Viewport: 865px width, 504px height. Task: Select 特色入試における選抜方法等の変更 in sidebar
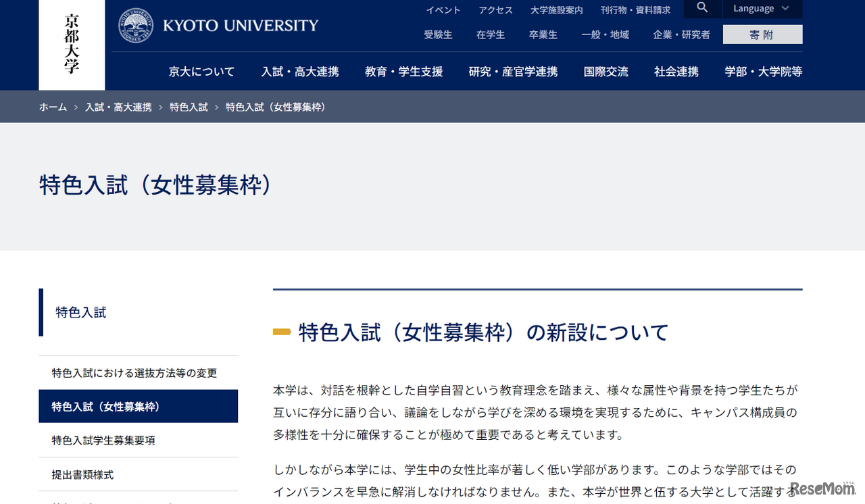click(x=134, y=373)
